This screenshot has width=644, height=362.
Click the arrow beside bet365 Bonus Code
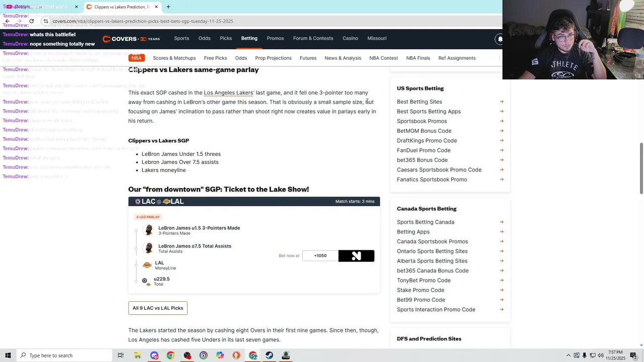[x=502, y=160]
